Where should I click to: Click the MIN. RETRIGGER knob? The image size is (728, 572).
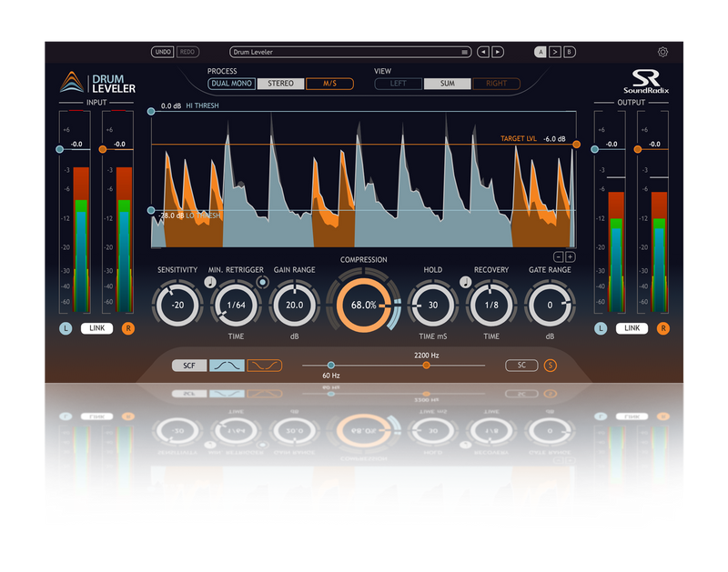click(x=236, y=305)
